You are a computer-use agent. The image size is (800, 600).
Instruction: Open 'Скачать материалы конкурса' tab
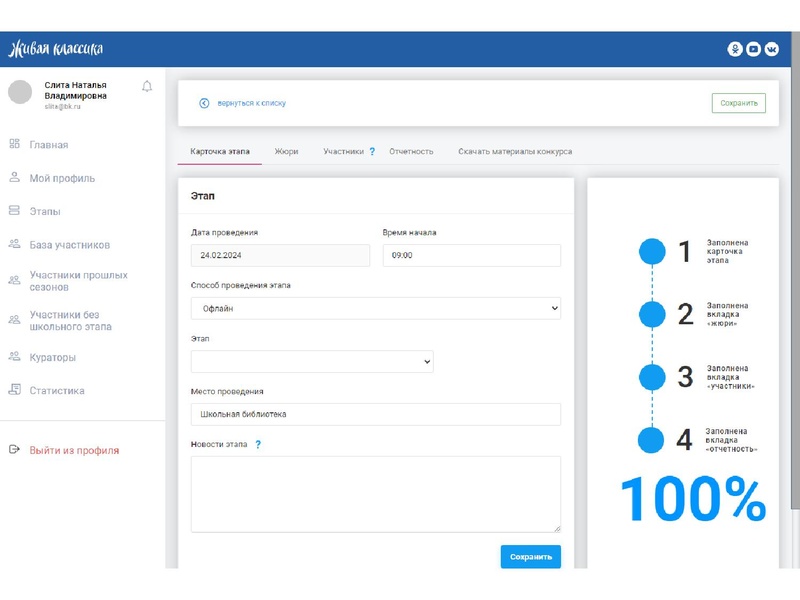[x=515, y=152]
